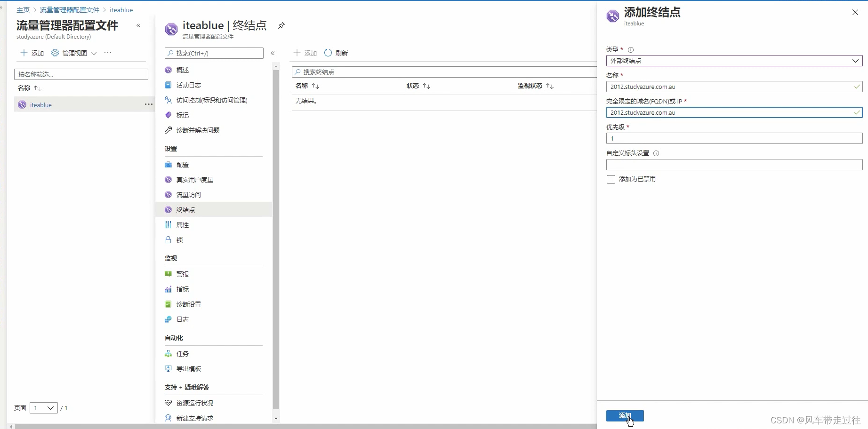Click the 指标 metrics icon
The width and height of the screenshot is (868, 429).
(168, 289)
